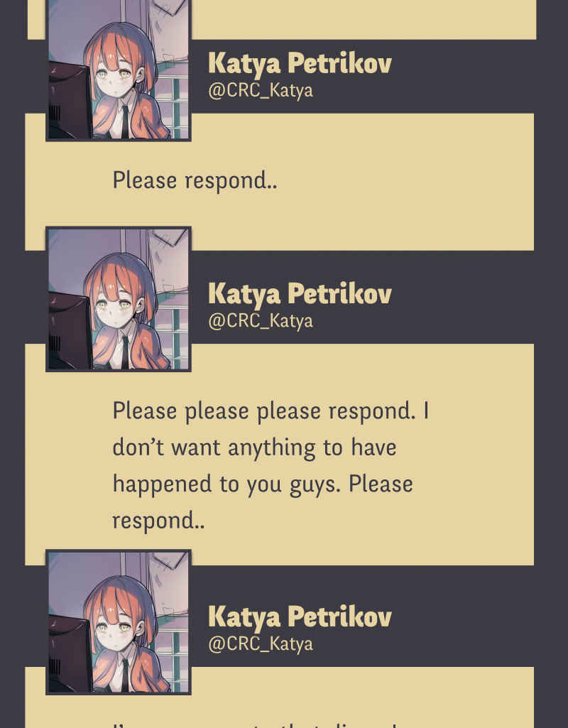Click the empty dark header right of the first Katya Petrikov
568x728 pixels.
point(464,77)
